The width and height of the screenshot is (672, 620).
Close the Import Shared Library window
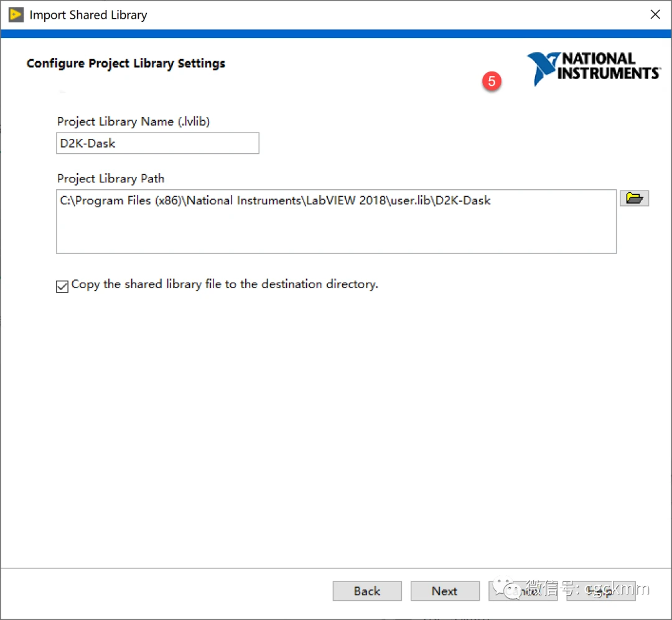click(x=655, y=14)
